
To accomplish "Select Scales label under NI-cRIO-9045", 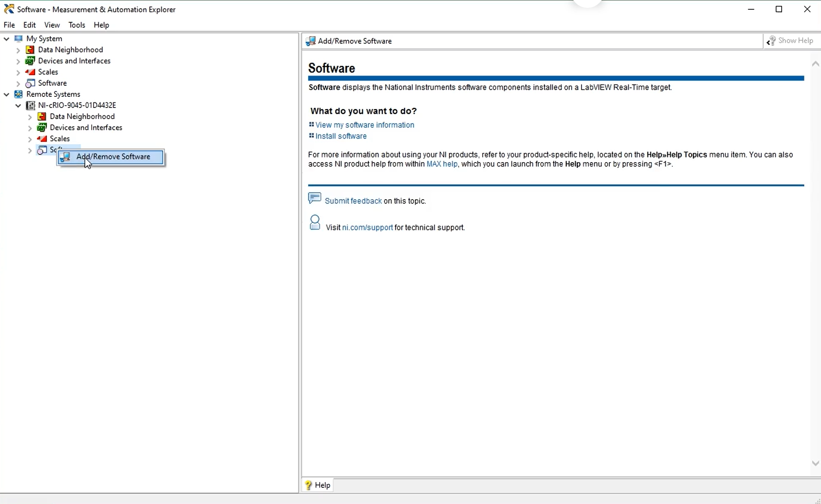I will tap(60, 139).
